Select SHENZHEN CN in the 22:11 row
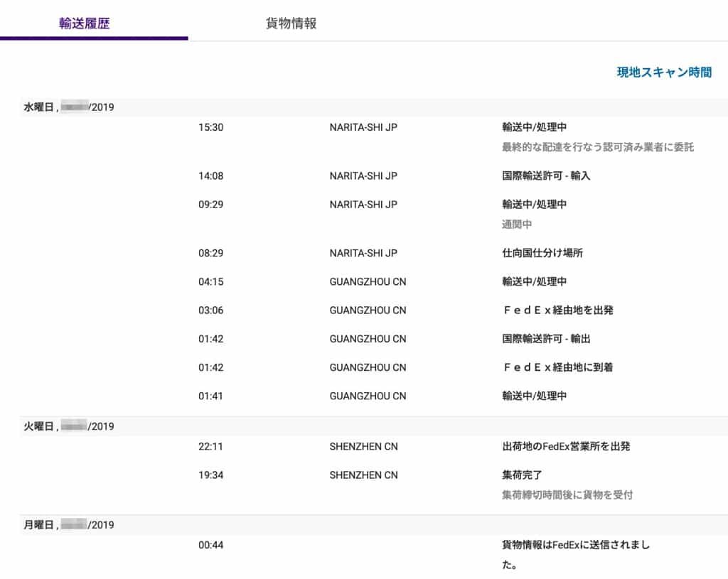Screen dimensions: 728x579 pyautogui.click(x=363, y=446)
